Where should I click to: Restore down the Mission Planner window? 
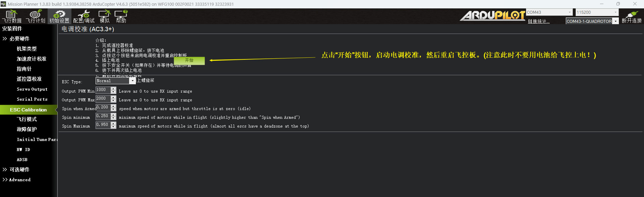[x=618, y=4]
